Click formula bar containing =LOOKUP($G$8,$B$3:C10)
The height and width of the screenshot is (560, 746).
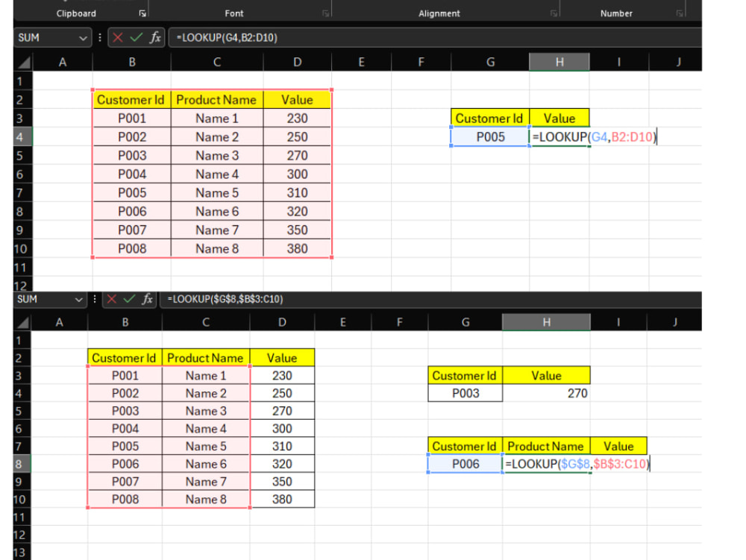[x=430, y=299]
